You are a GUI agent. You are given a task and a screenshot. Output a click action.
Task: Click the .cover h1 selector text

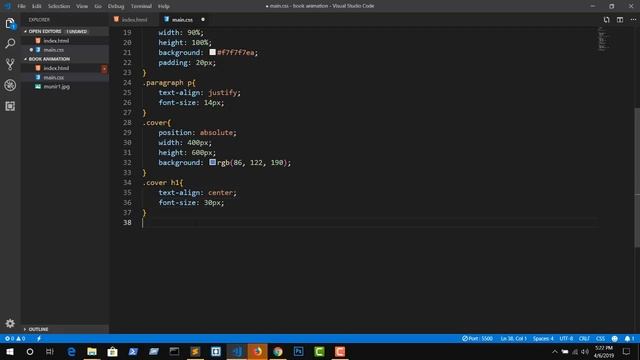(x=163, y=182)
